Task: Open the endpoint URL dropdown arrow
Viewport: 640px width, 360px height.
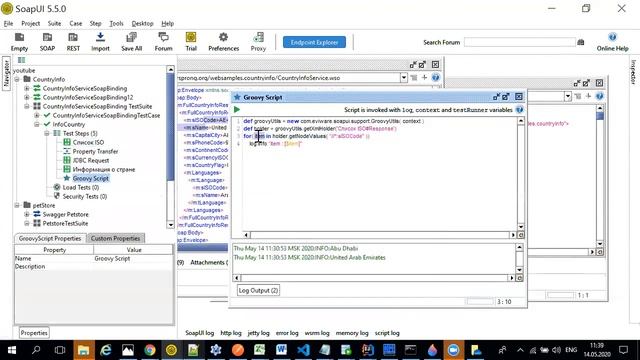Action: click(404, 78)
